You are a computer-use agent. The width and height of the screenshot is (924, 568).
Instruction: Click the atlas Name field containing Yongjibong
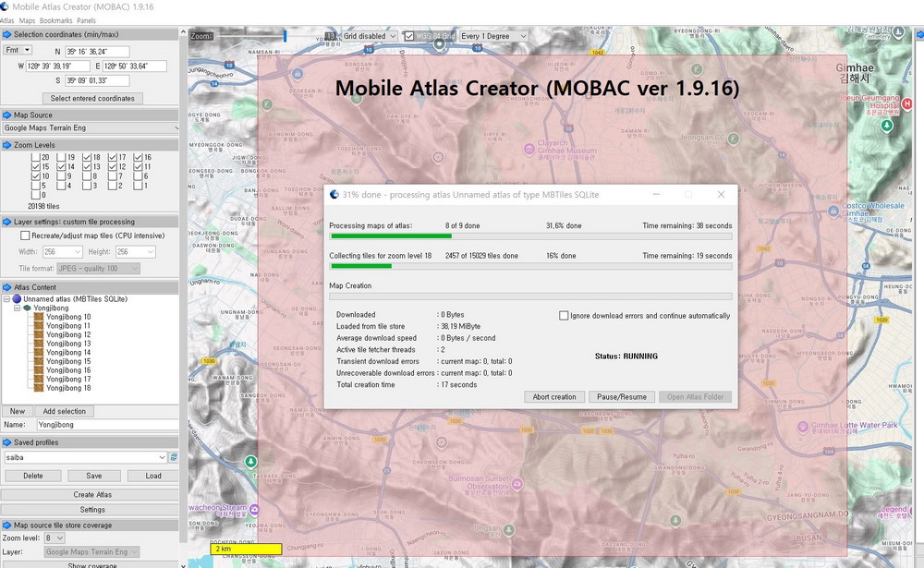[107, 424]
